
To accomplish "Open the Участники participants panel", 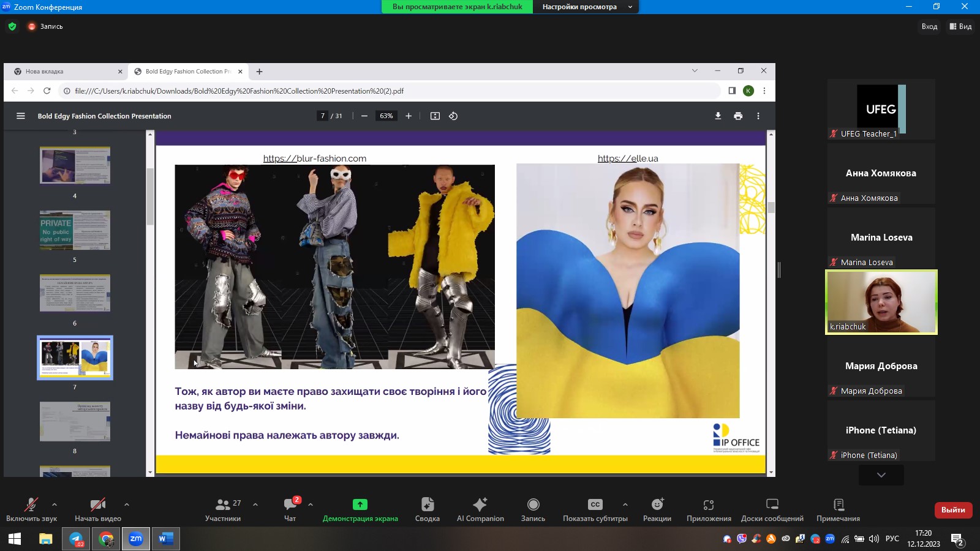I will [223, 509].
